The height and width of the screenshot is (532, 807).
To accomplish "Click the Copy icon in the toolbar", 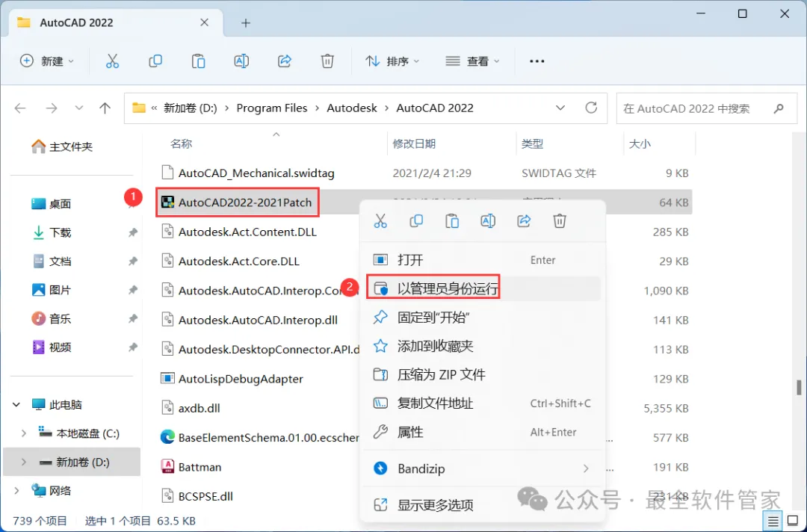I will click(155, 61).
